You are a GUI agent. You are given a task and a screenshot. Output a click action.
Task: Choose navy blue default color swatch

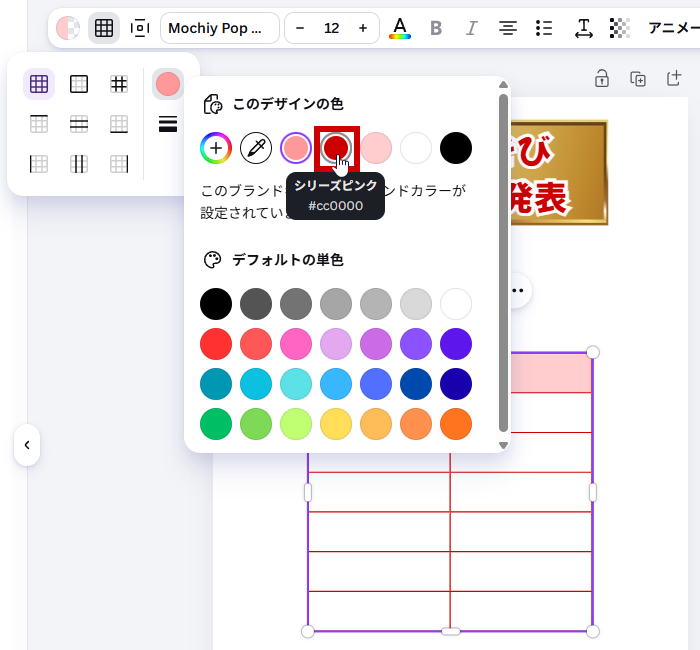coord(456,384)
